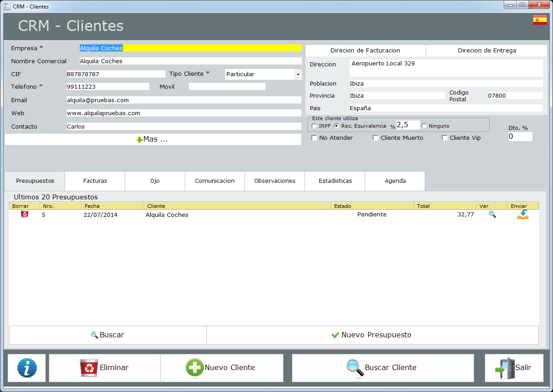
Task: Click the Enviar send icon for budget 5
Action: pyautogui.click(x=523, y=215)
